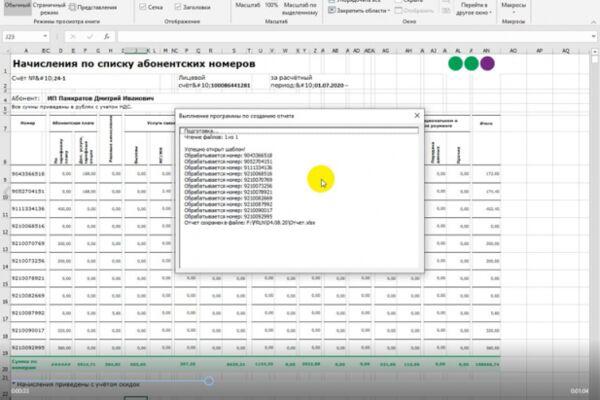Open Представления custom views
Viewport: 600px width, 400px height.
click(93, 7)
